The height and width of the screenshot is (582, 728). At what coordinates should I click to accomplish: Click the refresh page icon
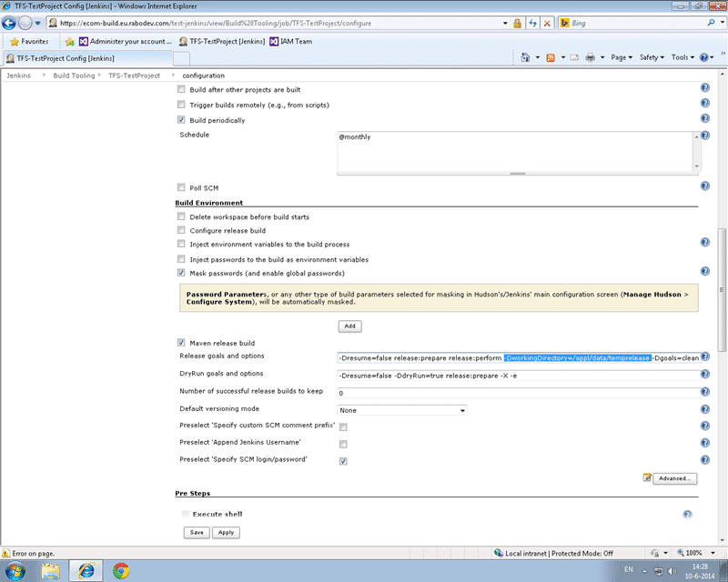pyautogui.click(x=532, y=24)
